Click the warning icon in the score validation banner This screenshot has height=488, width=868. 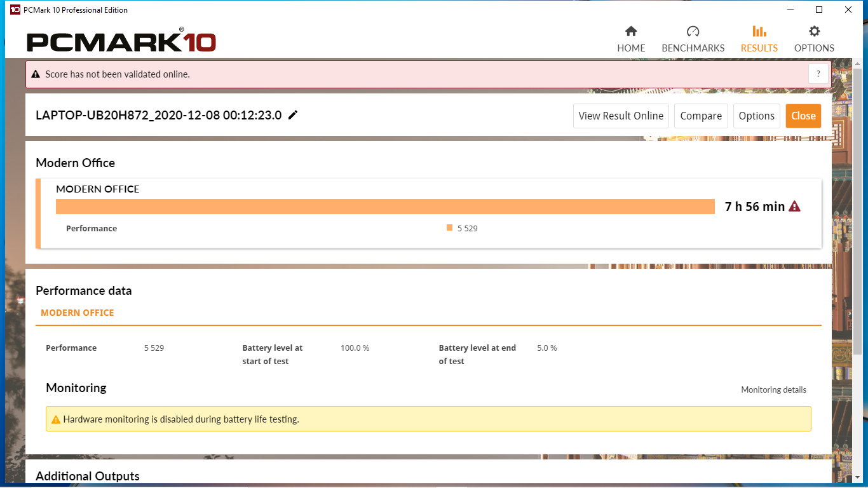point(36,74)
